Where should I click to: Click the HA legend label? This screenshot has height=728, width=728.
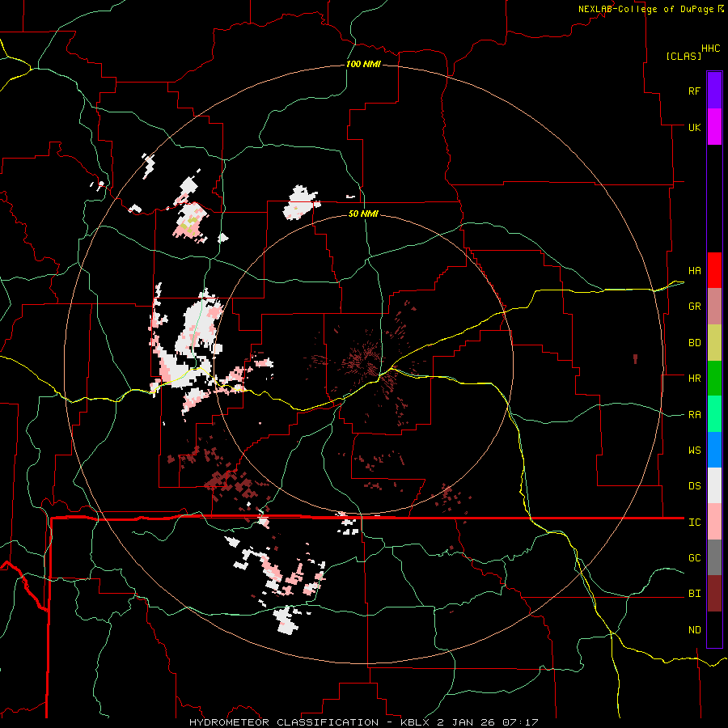tap(694, 271)
